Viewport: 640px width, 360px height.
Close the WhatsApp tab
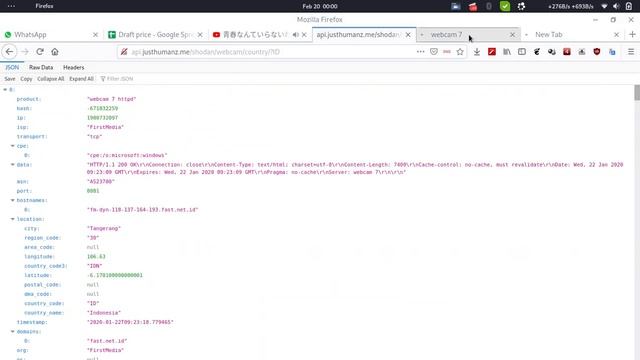click(x=96, y=35)
